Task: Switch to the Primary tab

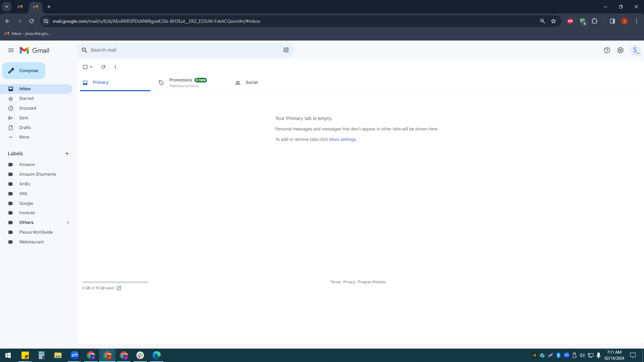Action: (115, 82)
